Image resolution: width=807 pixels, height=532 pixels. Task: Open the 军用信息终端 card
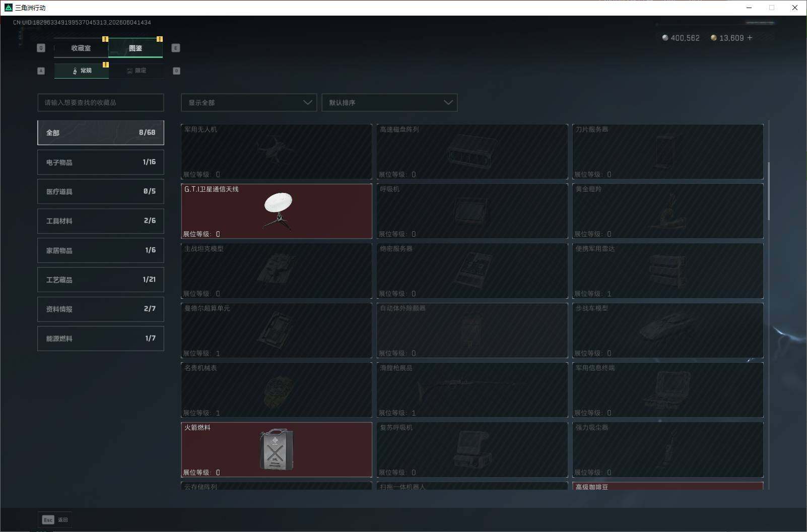click(668, 390)
